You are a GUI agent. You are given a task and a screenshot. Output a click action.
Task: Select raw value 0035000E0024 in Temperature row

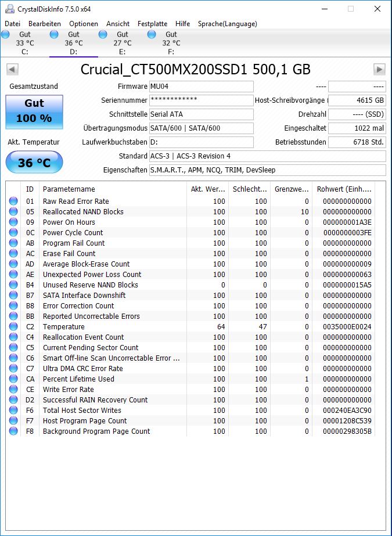pyautogui.click(x=347, y=327)
